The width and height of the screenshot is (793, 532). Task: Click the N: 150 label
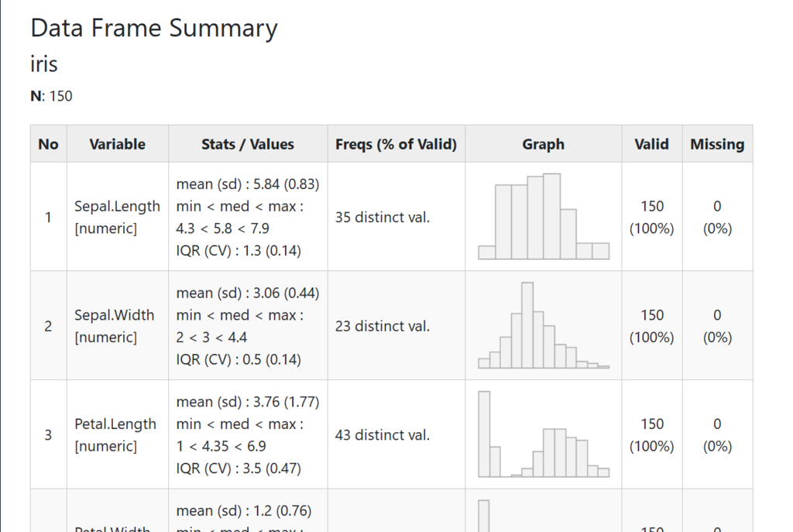click(x=51, y=96)
